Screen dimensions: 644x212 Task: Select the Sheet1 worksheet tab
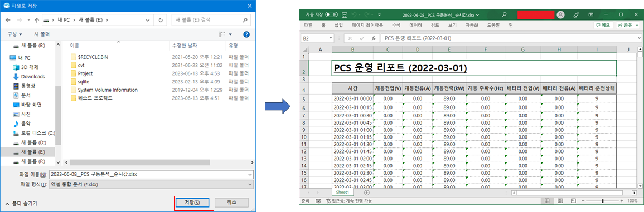[x=342, y=193]
